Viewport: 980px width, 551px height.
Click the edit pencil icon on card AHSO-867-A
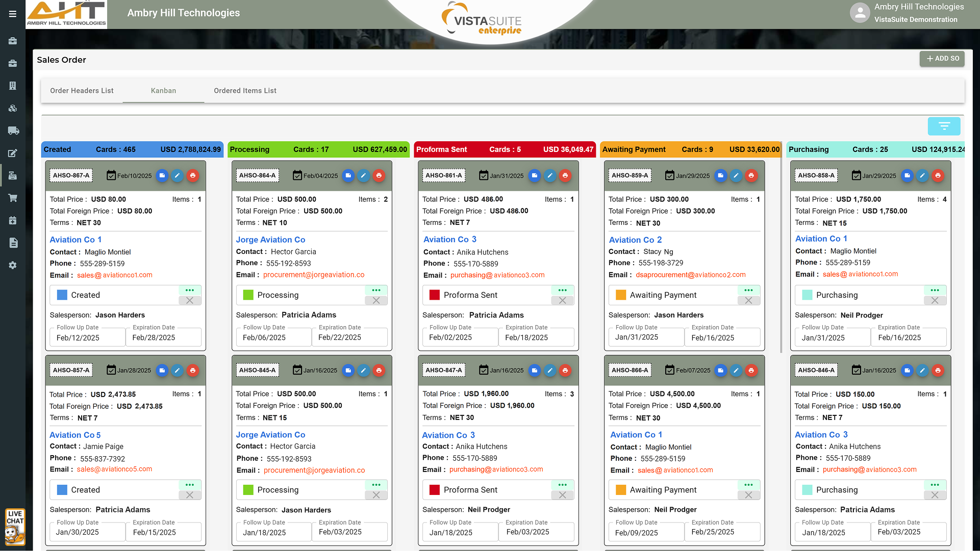[177, 175]
